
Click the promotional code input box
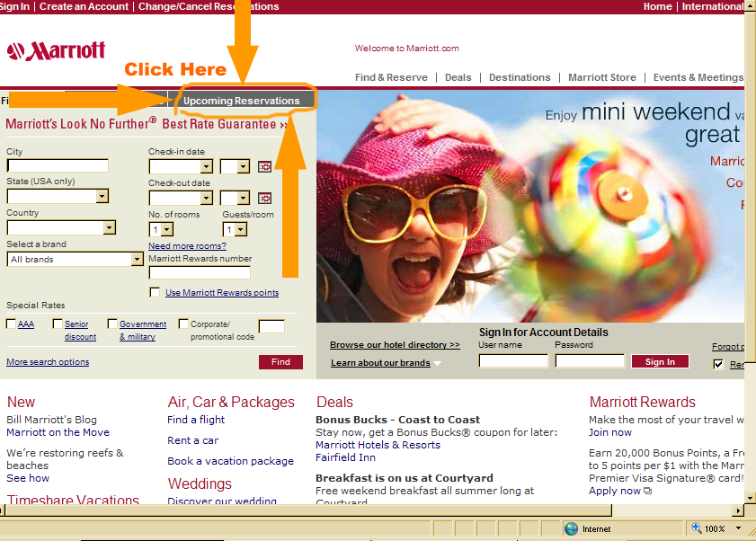pos(271,326)
